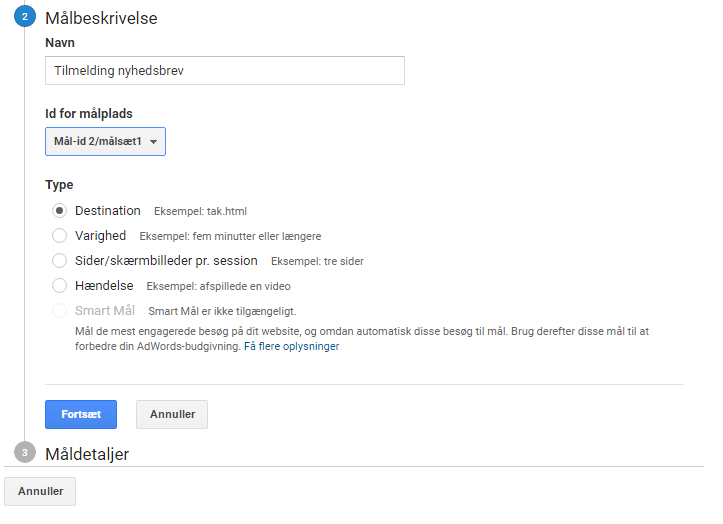Collapse the Målbeskrivelse step heading
This screenshot has height=524, width=723.
(101, 18)
